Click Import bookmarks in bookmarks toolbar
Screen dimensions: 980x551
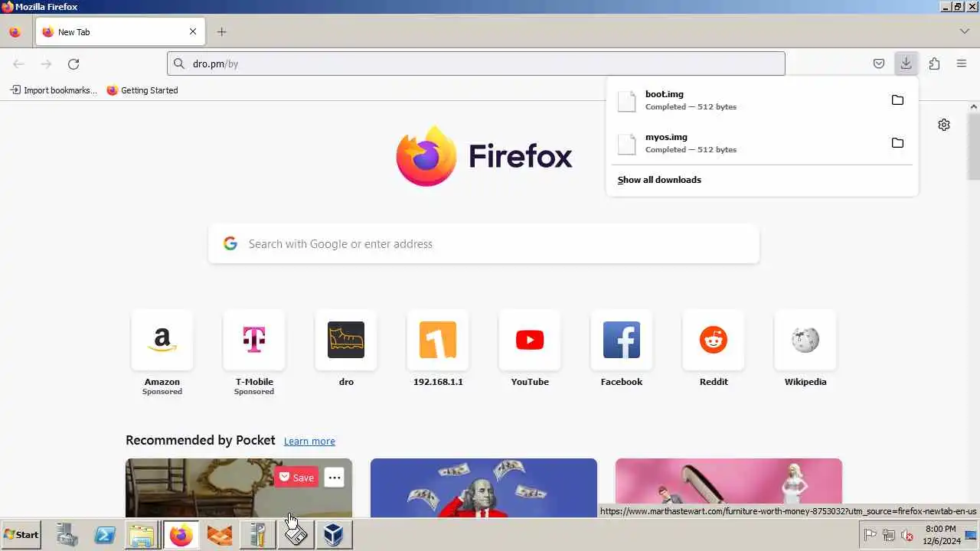(54, 90)
